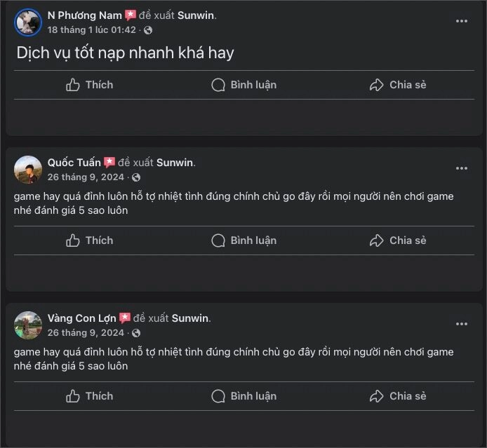
Task: Click comment bubble icon on Vàng Con Lợn's post
Action: [x=219, y=396]
